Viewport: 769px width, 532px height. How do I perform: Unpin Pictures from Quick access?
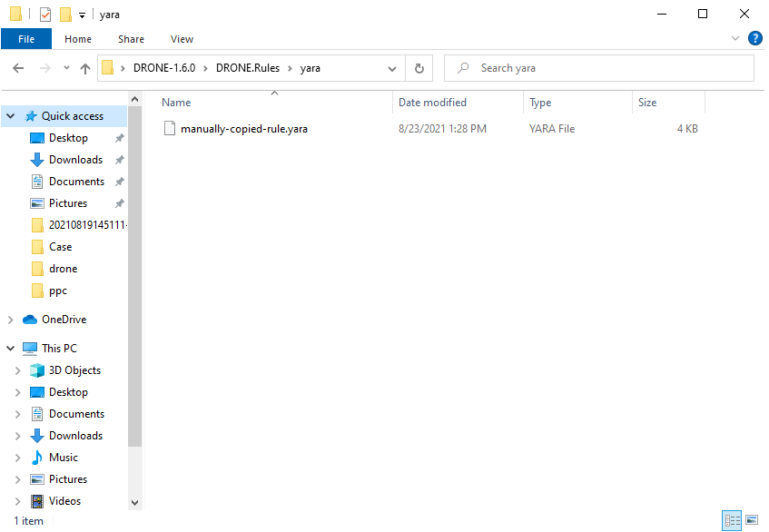click(119, 202)
